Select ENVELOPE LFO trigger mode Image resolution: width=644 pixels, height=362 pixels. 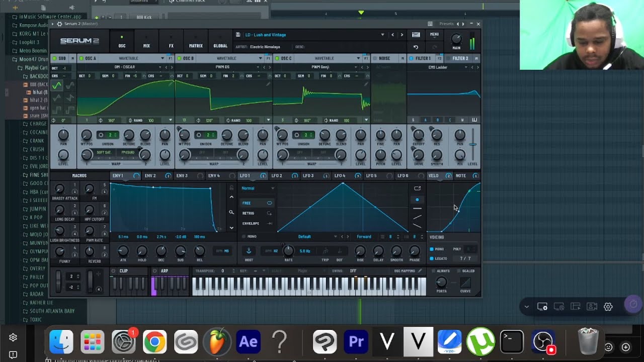(257, 223)
